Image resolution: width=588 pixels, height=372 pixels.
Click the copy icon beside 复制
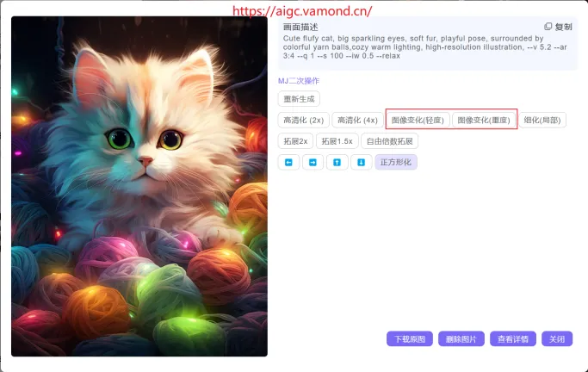pos(548,26)
